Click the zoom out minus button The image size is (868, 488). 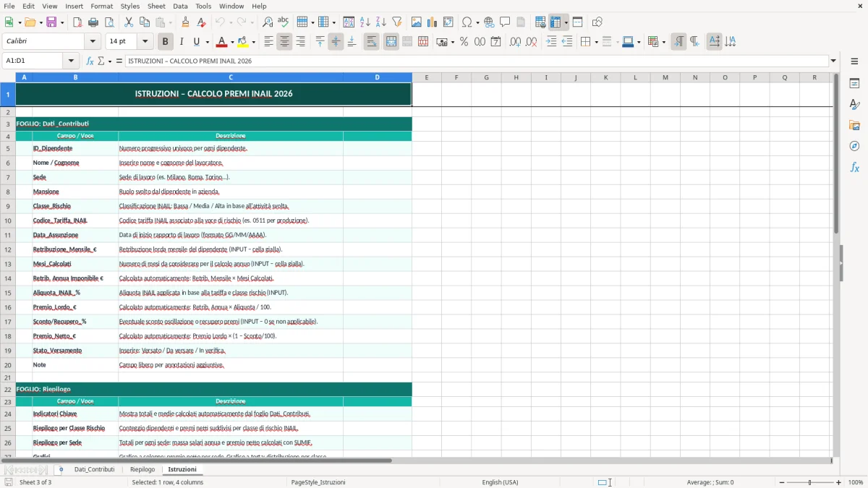click(x=780, y=482)
